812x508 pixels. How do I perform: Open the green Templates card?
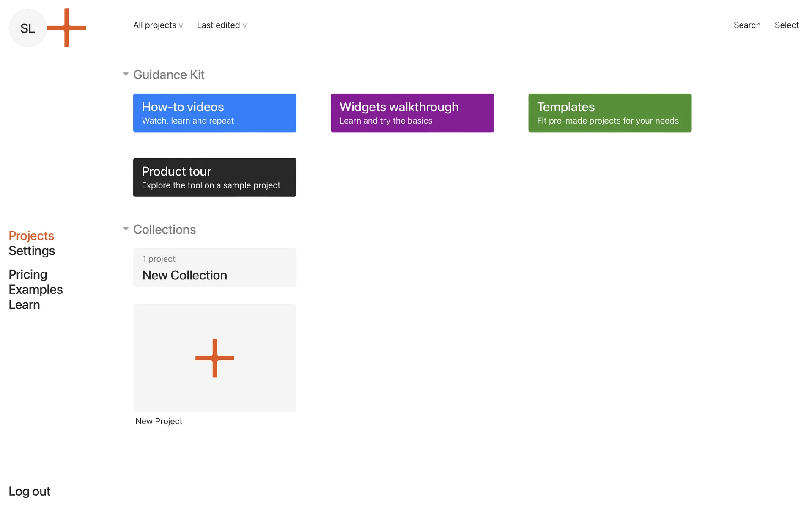click(x=609, y=113)
